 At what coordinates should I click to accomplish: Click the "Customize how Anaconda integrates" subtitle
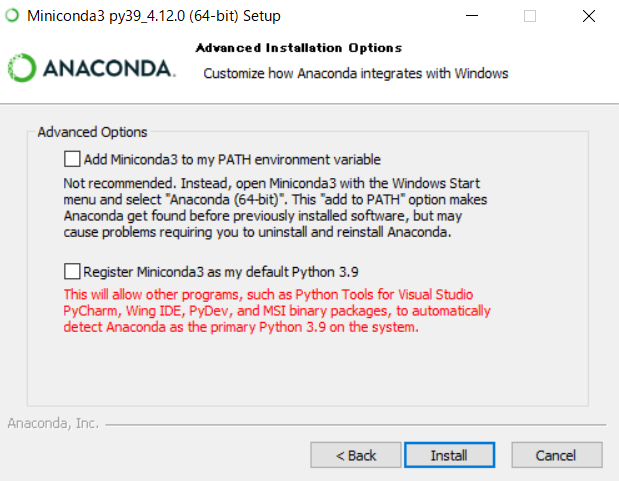tap(355, 73)
